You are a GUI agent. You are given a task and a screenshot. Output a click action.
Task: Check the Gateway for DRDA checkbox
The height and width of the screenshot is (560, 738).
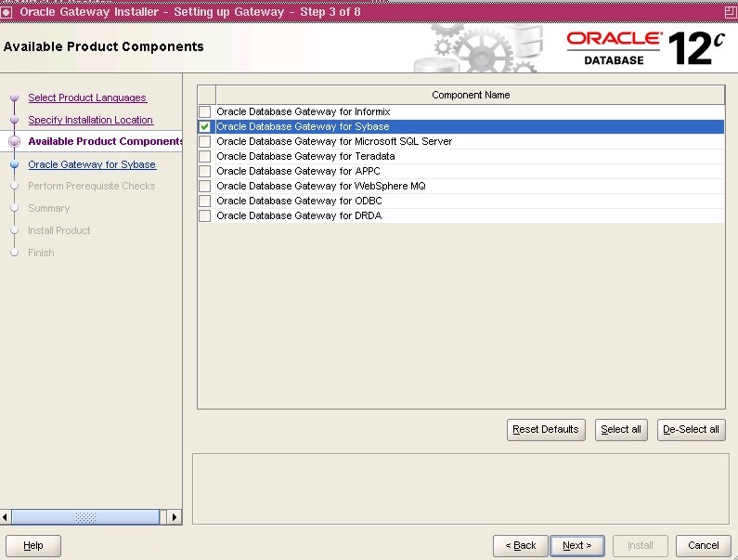point(205,215)
